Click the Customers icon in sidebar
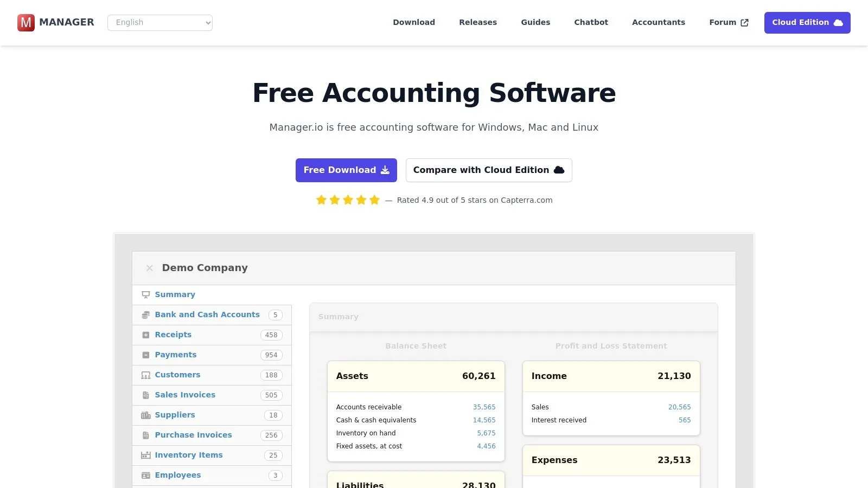The image size is (868, 488). pyautogui.click(x=145, y=375)
